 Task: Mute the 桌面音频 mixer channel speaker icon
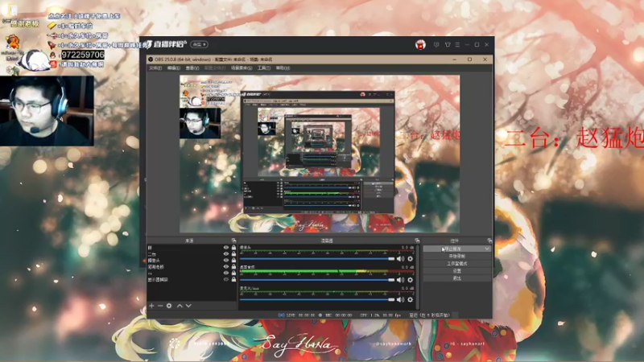pos(400,280)
